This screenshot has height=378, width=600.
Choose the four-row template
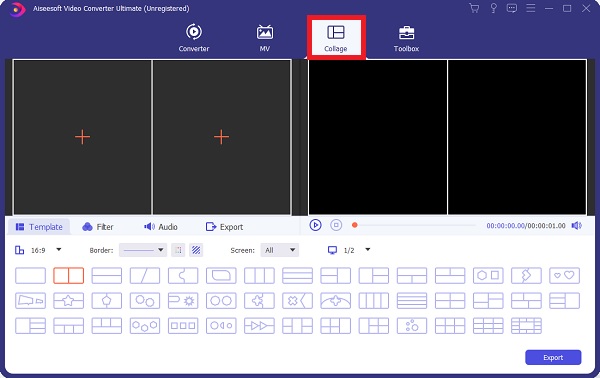click(x=412, y=301)
